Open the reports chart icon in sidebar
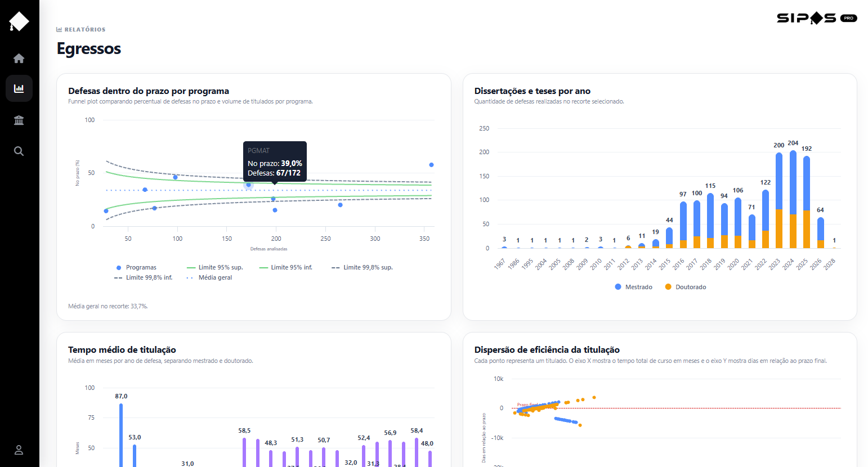Screen dimensions: 868x467 (19, 88)
